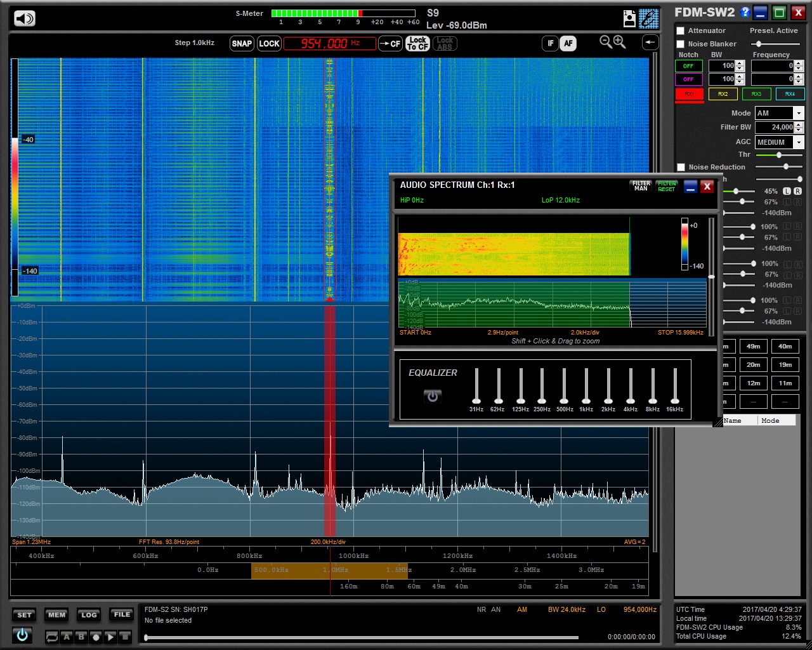The height and width of the screenshot is (650, 812).
Task: Click the left arrow collapse icon
Action: pos(650,43)
